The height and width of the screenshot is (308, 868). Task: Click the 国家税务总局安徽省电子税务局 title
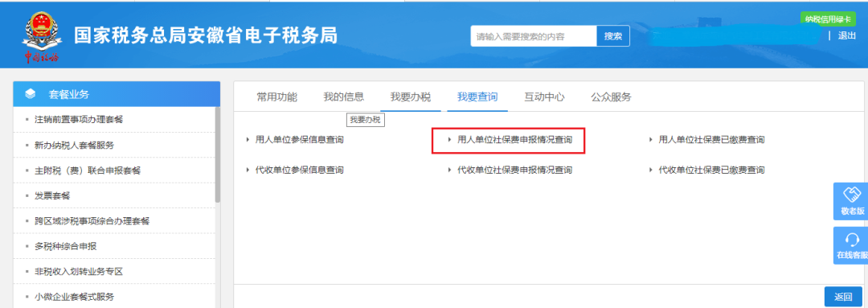[x=206, y=35]
